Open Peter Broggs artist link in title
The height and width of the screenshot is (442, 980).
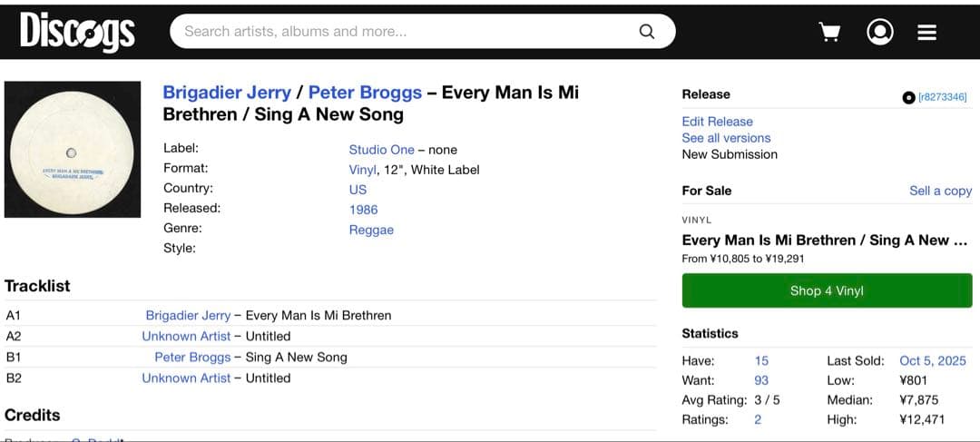click(365, 93)
